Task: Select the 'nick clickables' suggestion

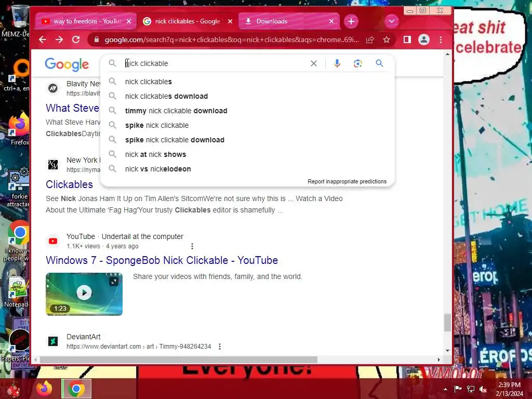Action: tap(248, 82)
